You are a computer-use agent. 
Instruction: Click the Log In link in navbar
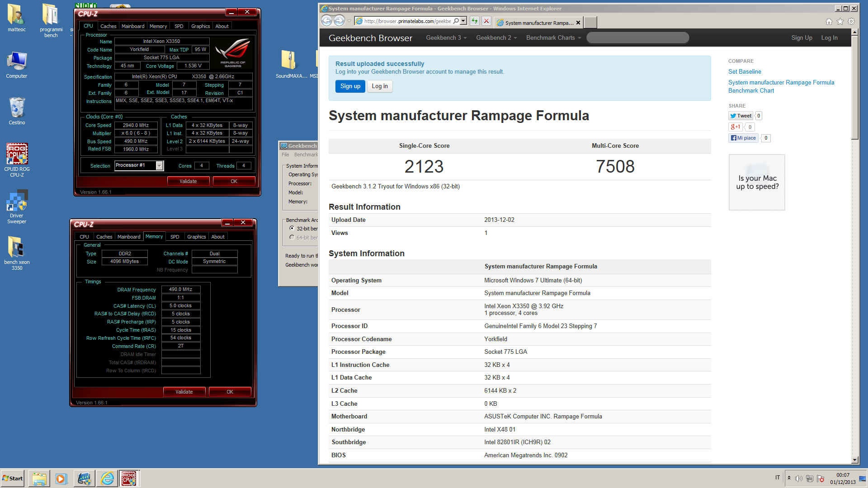(829, 38)
